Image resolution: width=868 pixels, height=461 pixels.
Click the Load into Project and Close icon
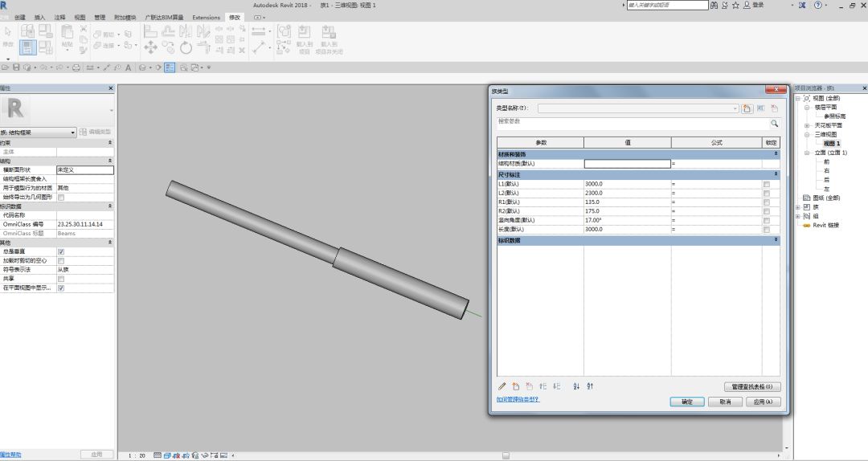point(329,39)
